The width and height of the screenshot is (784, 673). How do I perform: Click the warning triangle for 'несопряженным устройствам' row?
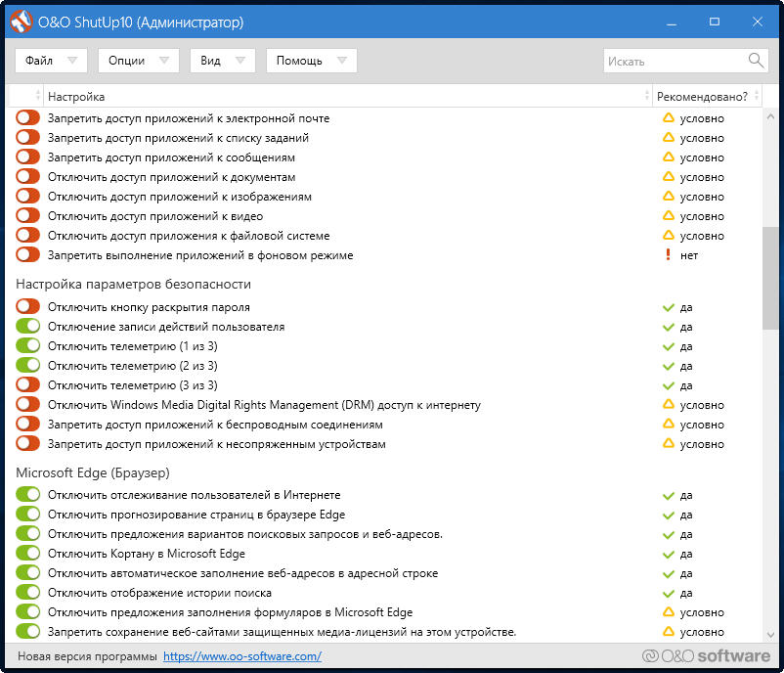[x=668, y=443]
